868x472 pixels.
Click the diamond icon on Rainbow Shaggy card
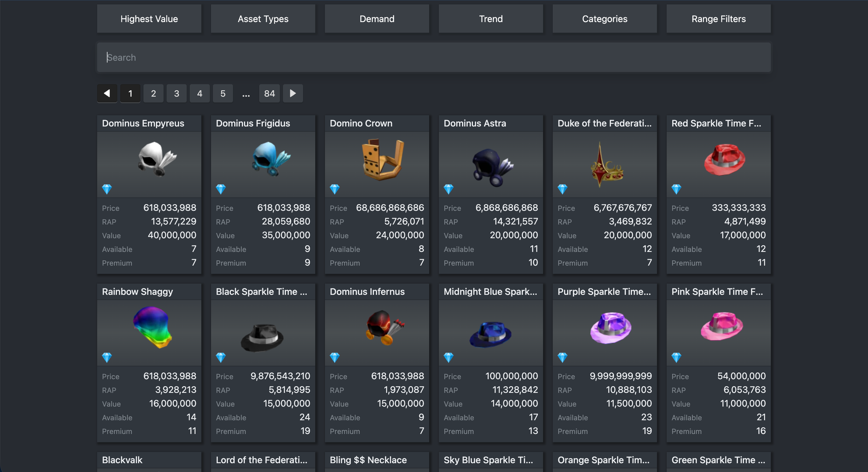coord(107,357)
